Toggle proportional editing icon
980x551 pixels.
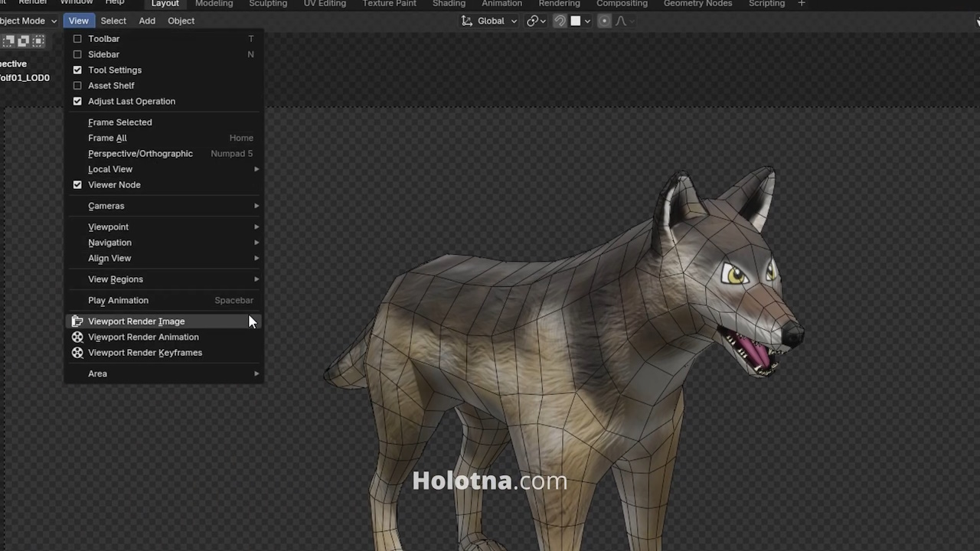tap(605, 21)
